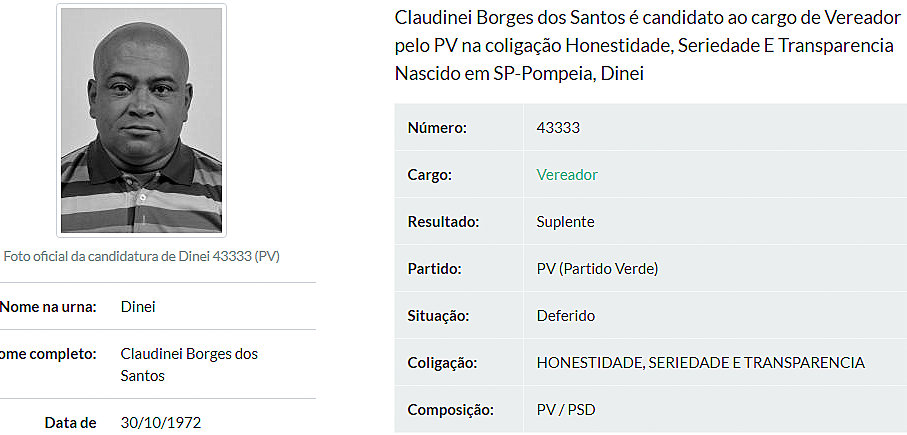The height and width of the screenshot is (435, 907).
Task: Open the green Vereador link
Action: tap(567, 175)
